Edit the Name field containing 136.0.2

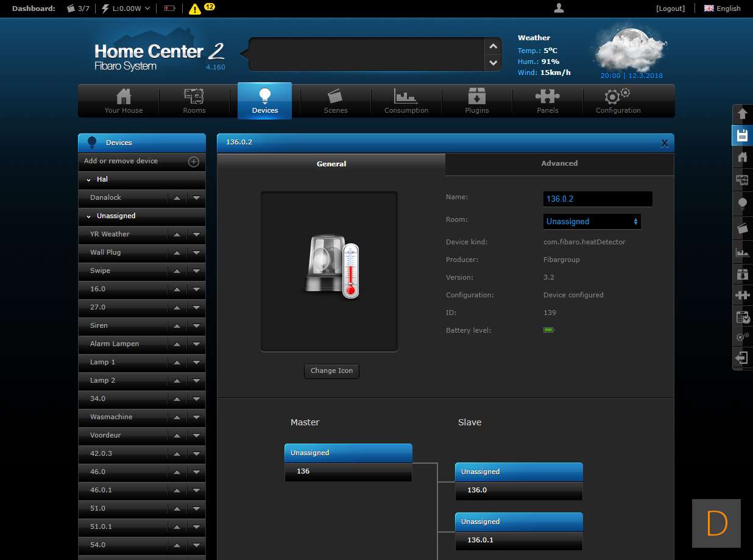tap(598, 199)
